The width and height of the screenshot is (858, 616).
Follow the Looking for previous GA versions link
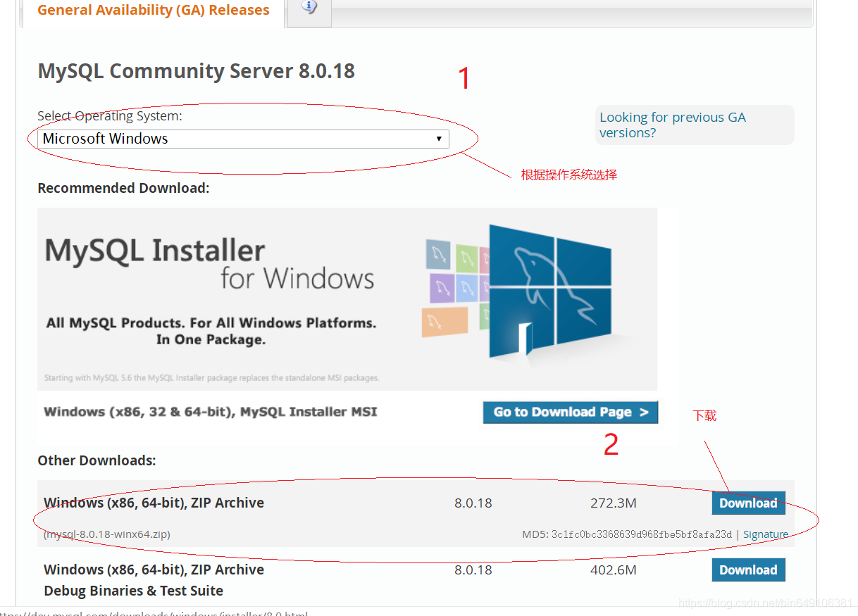[672, 125]
